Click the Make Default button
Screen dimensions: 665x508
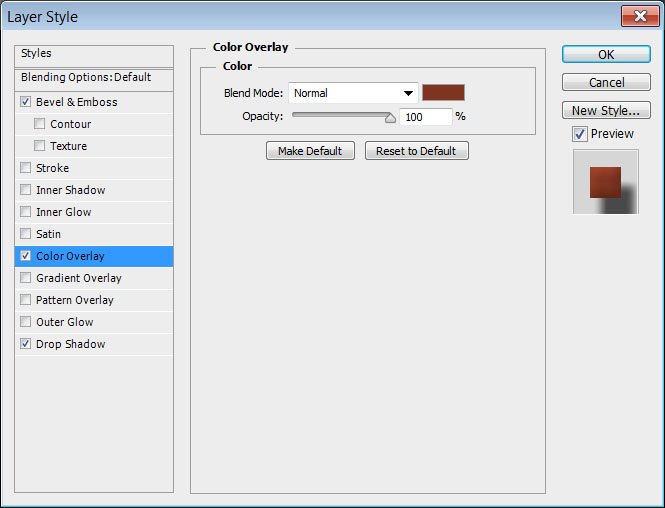coord(310,151)
